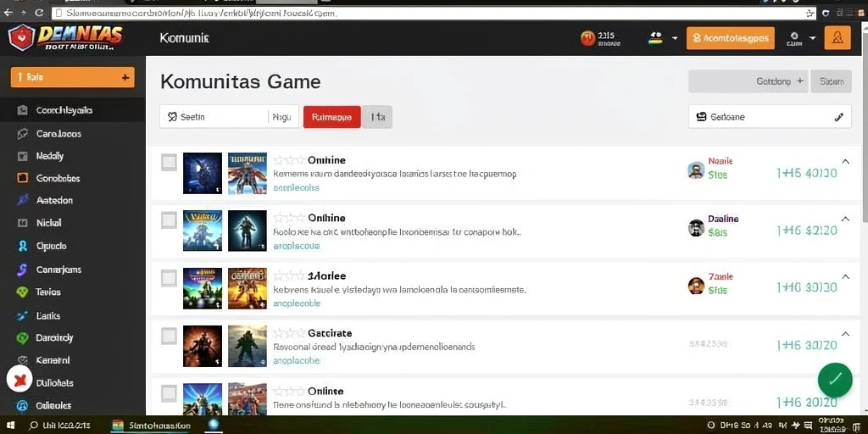
Task: Click the orange coin balance icon
Action: (588, 38)
